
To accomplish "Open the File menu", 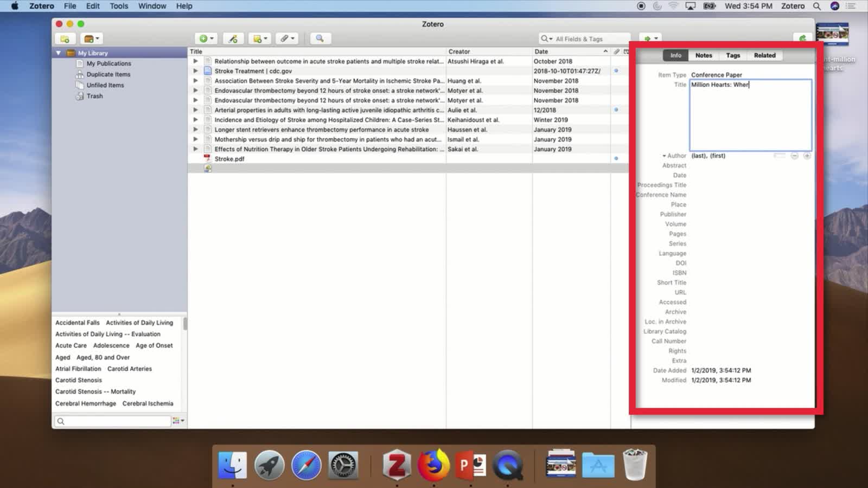I will tap(70, 6).
